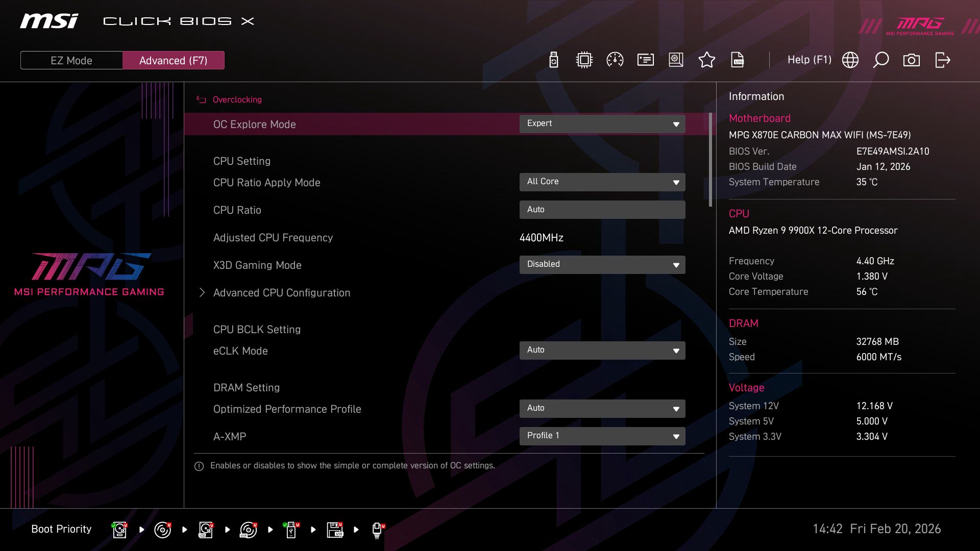Screen dimensions: 980x551
Task: Open the eCLK Mode dropdown
Action: [x=602, y=350]
